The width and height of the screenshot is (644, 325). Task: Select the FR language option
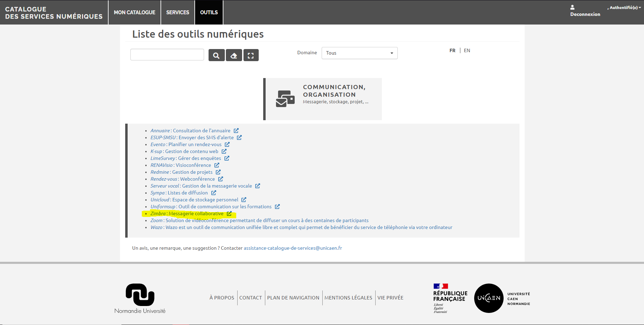pyautogui.click(x=452, y=50)
